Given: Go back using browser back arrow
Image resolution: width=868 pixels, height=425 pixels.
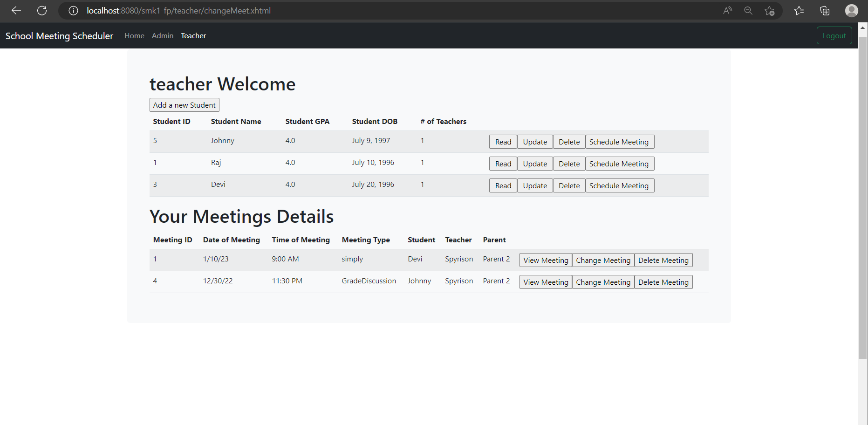Looking at the screenshot, I should pos(16,11).
